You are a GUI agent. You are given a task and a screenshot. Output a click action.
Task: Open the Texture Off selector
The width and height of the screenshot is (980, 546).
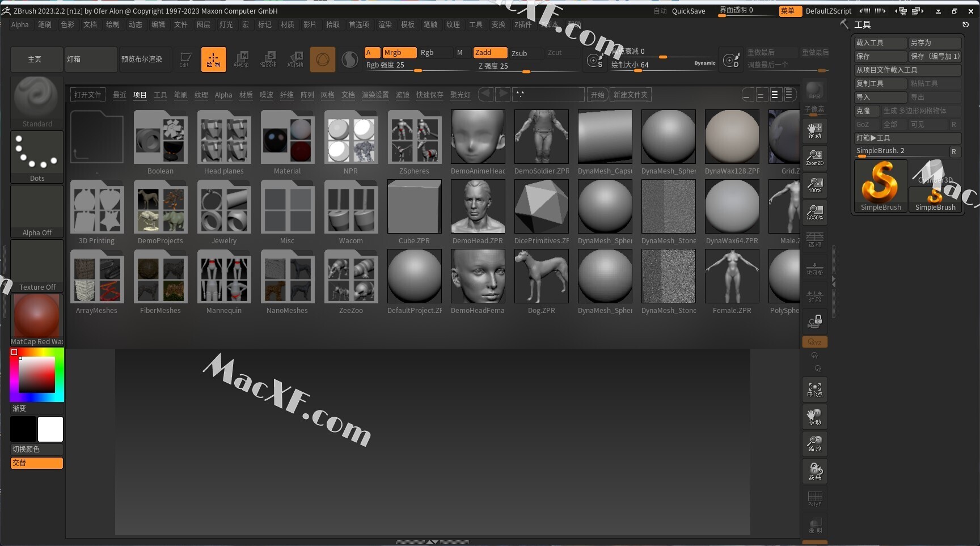37,266
